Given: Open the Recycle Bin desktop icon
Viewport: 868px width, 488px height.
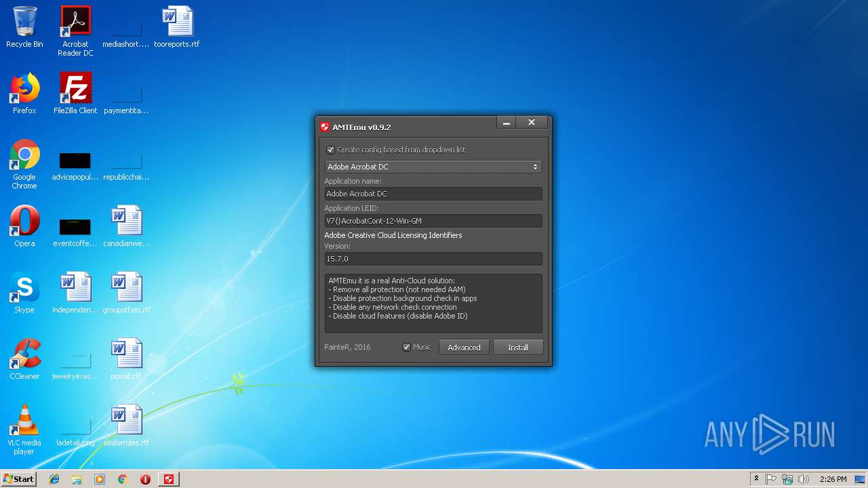Looking at the screenshot, I should click(x=24, y=28).
